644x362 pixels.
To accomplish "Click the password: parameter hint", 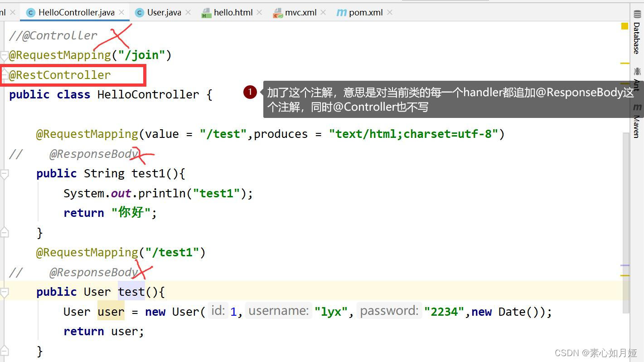I will point(389,311).
